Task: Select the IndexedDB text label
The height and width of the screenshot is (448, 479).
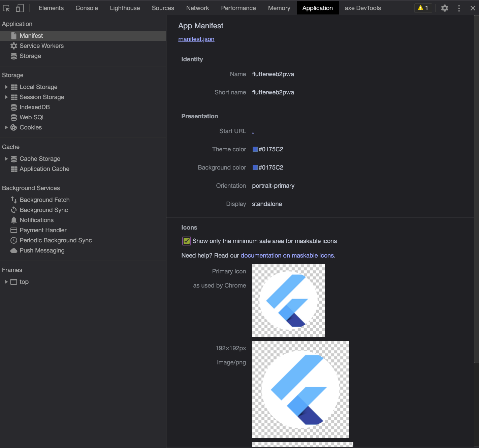Action: pyautogui.click(x=35, y=107)
